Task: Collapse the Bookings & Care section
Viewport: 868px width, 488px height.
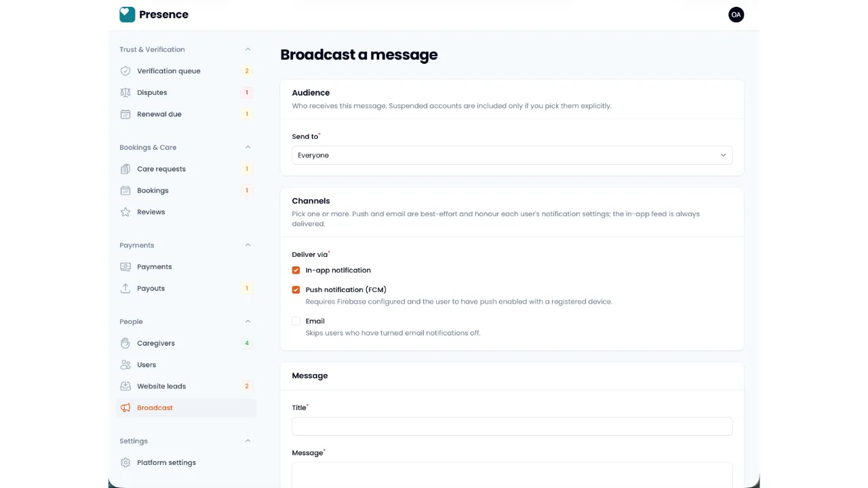Action: pyautogui.click(x=248, y=147)
